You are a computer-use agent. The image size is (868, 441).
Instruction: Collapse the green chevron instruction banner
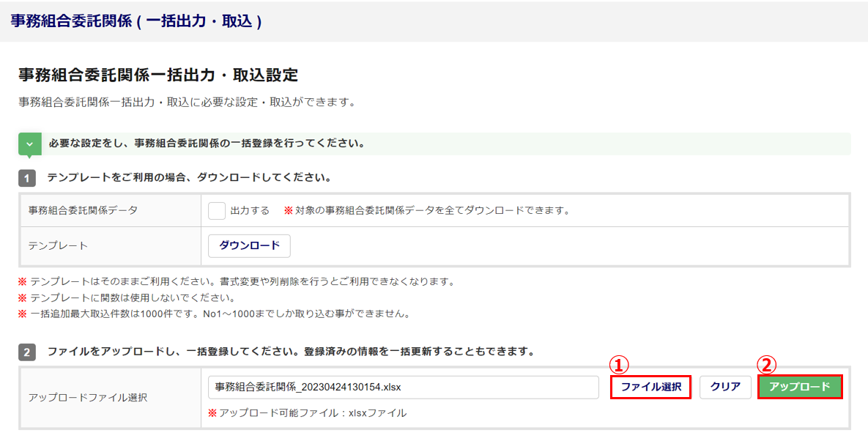pos(30,144)
